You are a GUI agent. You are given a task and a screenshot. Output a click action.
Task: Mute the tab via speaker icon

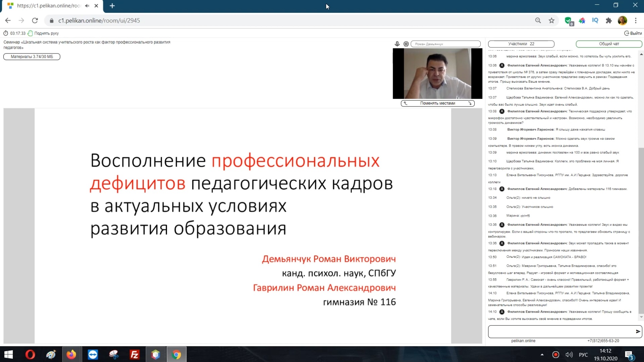pyautogui.click(x=87, y=6)
